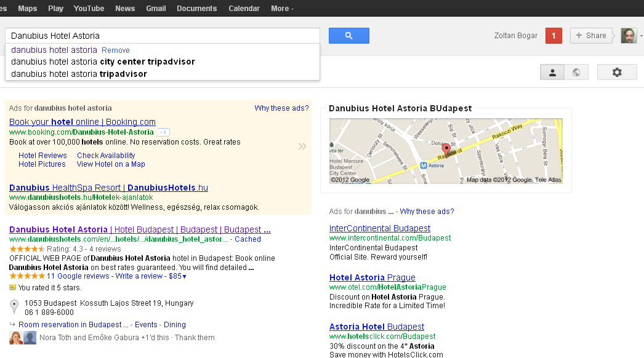644x358 pixels.
Task: Open Calendar in the top bar
Action: coord(244,8)
